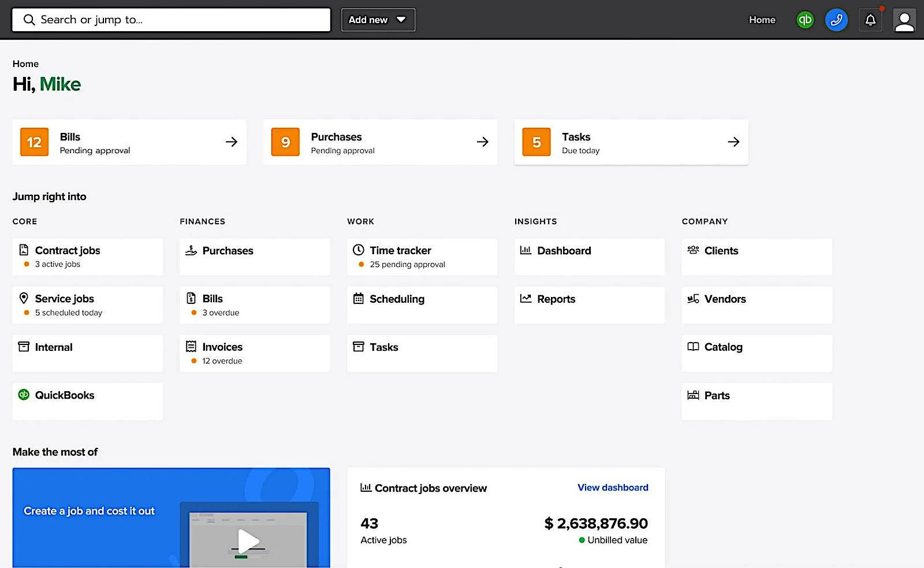Image resolution: width=924 pixels, height=568 pixels.
Task: Open the user profile avatar
Action: click(x=904, y=21)
